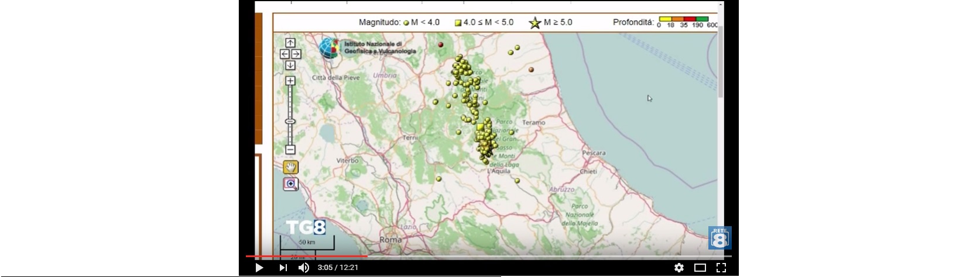Enter full screen mode
Screen dimensions: 980x277
coord(721,268)
